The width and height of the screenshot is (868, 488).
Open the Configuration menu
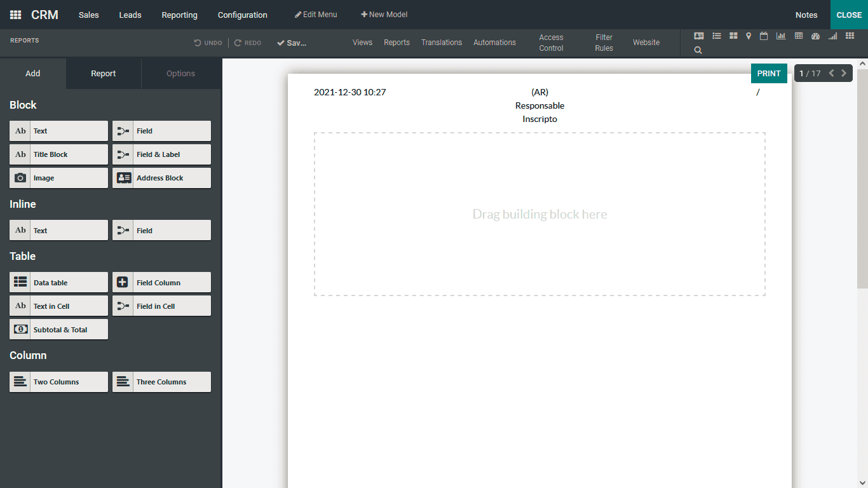242,15
